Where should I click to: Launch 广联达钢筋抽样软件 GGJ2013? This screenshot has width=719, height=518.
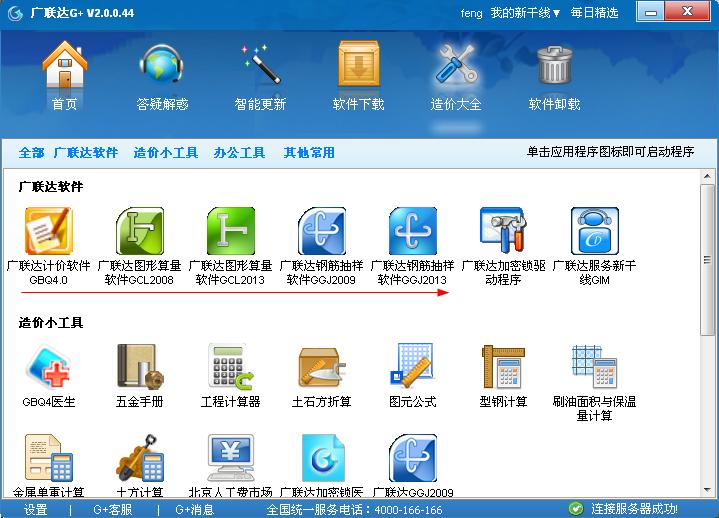tap(412, 231)
